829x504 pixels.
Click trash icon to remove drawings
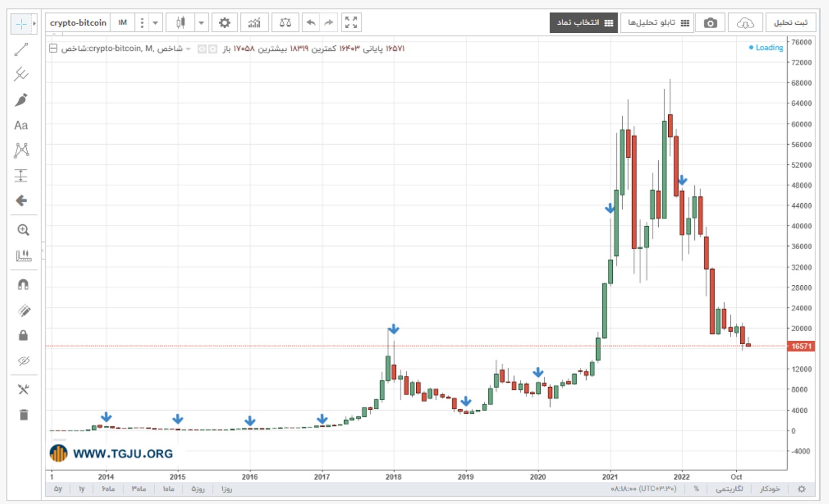(23, 414)
